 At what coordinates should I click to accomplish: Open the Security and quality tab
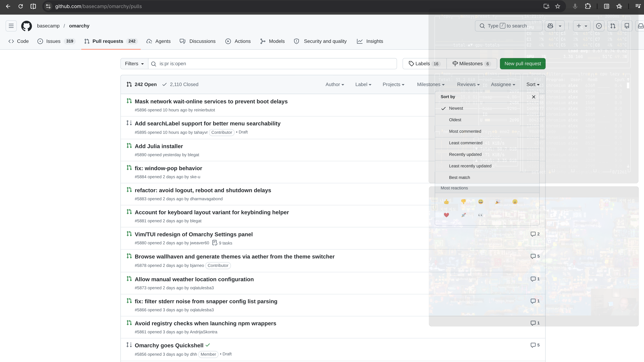[x=320, y=41]
